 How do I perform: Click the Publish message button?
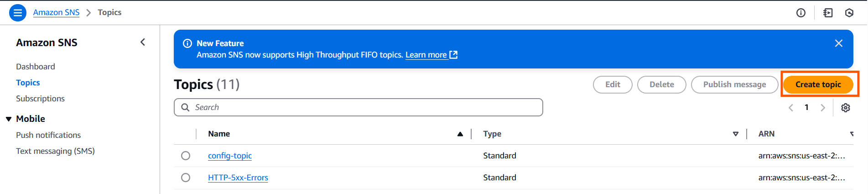[735, 84]
